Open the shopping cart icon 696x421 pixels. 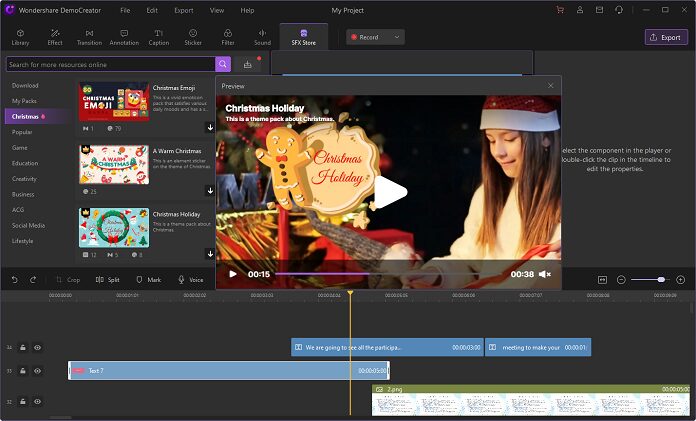[560, 10]
